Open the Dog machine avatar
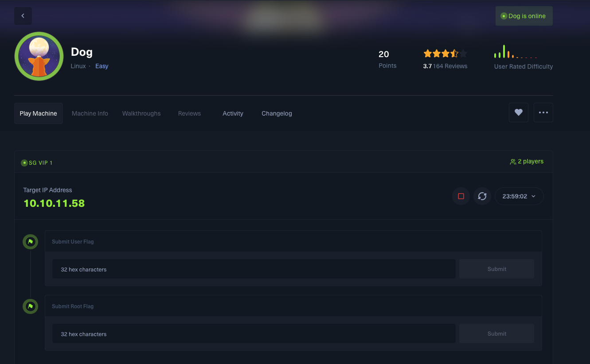The height and width of the screenshot is (364, 590). (x=39, y=56)
